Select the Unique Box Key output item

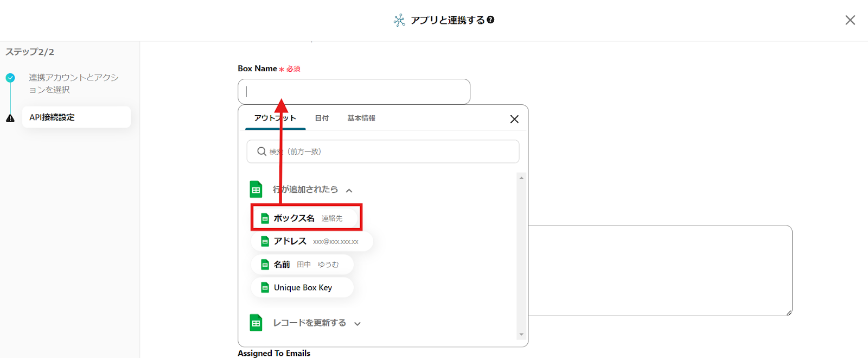[x=302, y=287]
